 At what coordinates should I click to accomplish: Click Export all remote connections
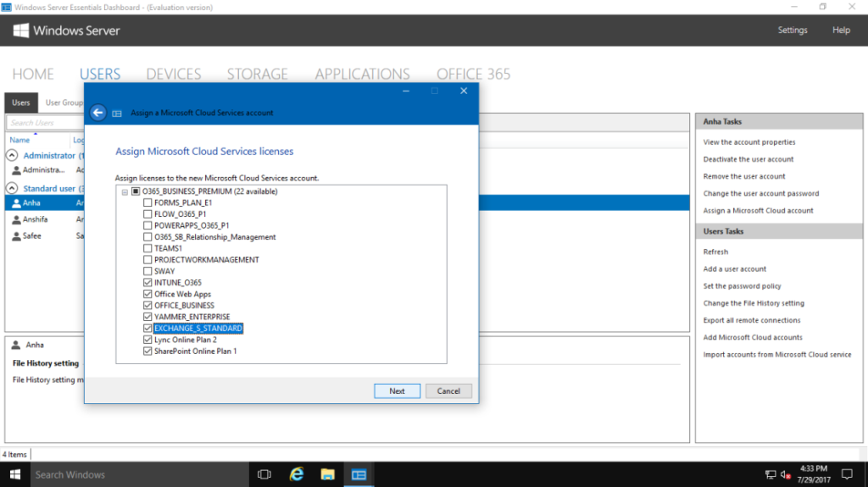click(752, 320)
